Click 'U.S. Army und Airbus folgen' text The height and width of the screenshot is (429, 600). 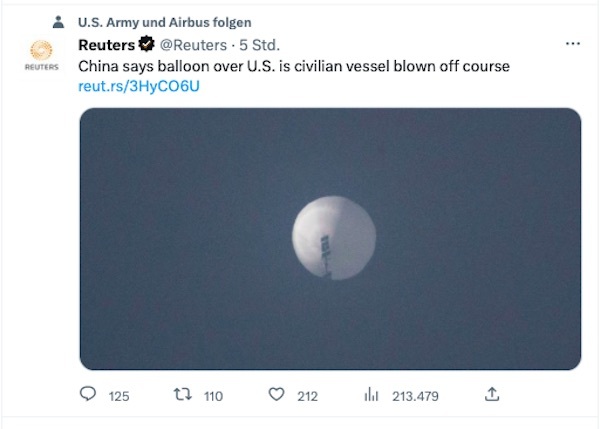pos(165,22)
